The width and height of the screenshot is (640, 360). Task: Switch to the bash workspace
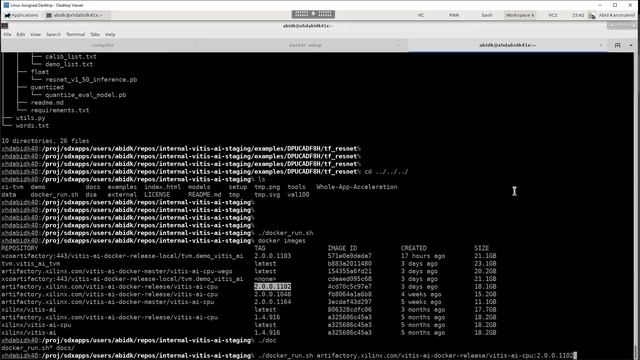[487, 15]
